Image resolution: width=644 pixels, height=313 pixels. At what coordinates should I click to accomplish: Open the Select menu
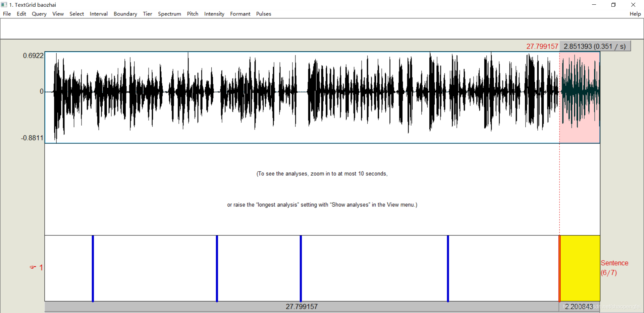click(x=76, y=14)
